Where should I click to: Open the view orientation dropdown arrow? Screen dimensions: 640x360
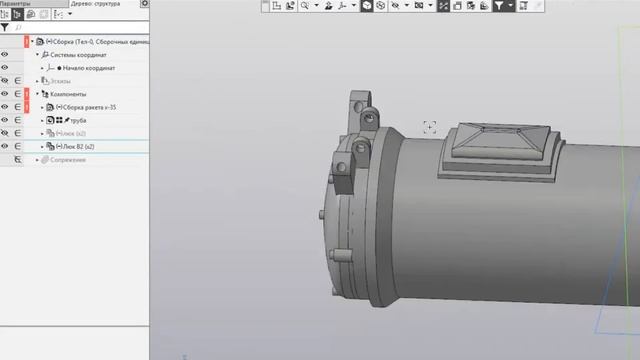click(354, 5)
